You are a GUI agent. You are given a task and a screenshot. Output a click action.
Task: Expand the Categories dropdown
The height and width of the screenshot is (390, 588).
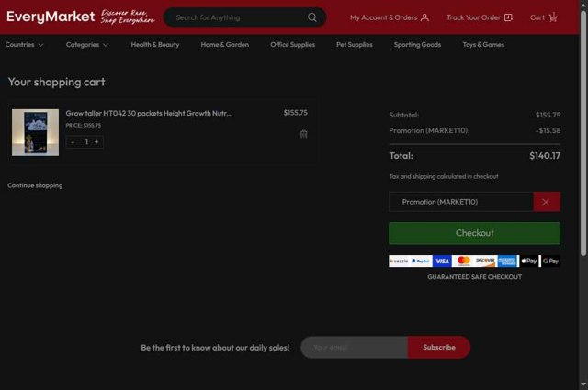tap(87, 45)
